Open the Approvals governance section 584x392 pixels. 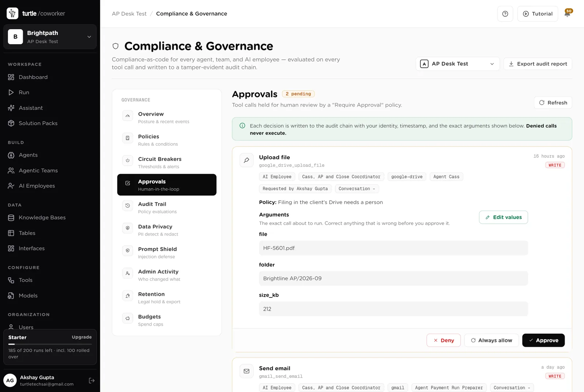pos(167,185)
